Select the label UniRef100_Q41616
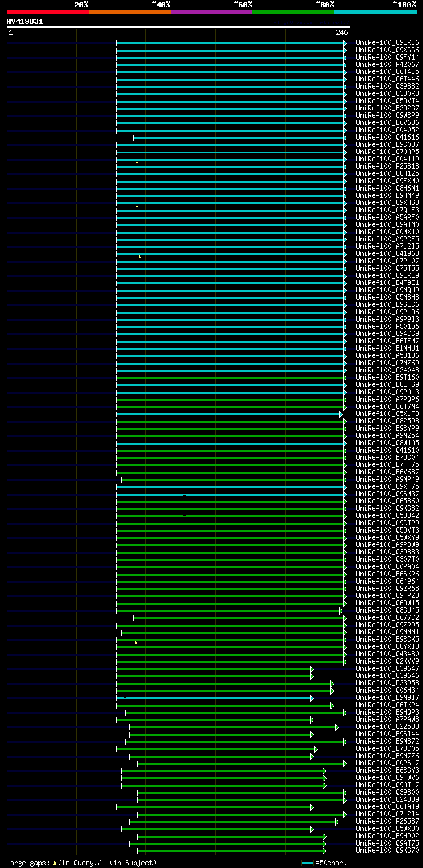Viewport: 423px width, 868px height. coord(387,137)
